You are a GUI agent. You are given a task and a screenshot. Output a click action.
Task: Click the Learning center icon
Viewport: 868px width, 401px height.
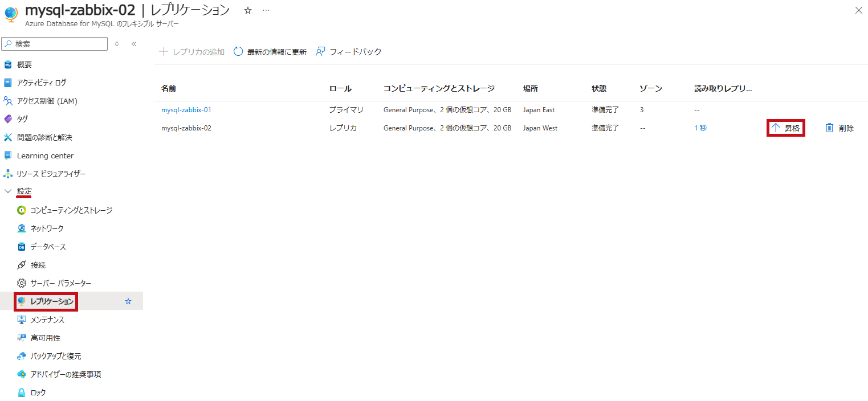coord(8,156)
